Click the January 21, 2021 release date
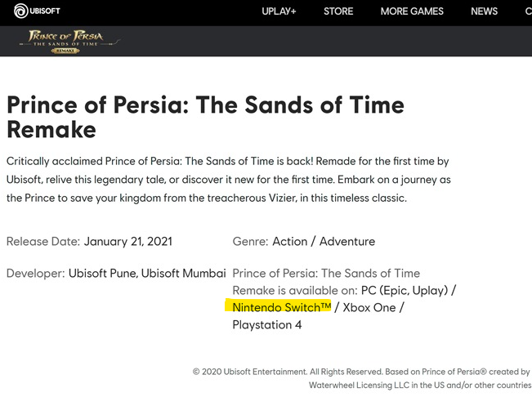The height and width of the screenshot is (397, 532). (x=127, y=242)
